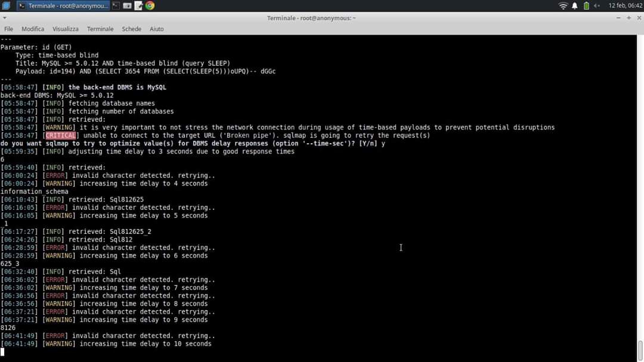The image size is (644, 362).
Task: Click the "8126" output line
Action: (8, 328)
